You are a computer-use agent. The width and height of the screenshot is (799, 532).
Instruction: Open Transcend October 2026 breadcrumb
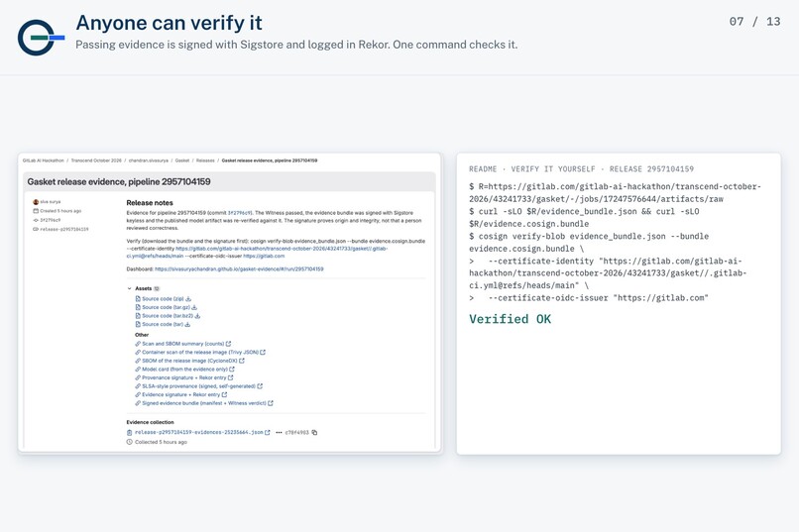coord(96,160)
